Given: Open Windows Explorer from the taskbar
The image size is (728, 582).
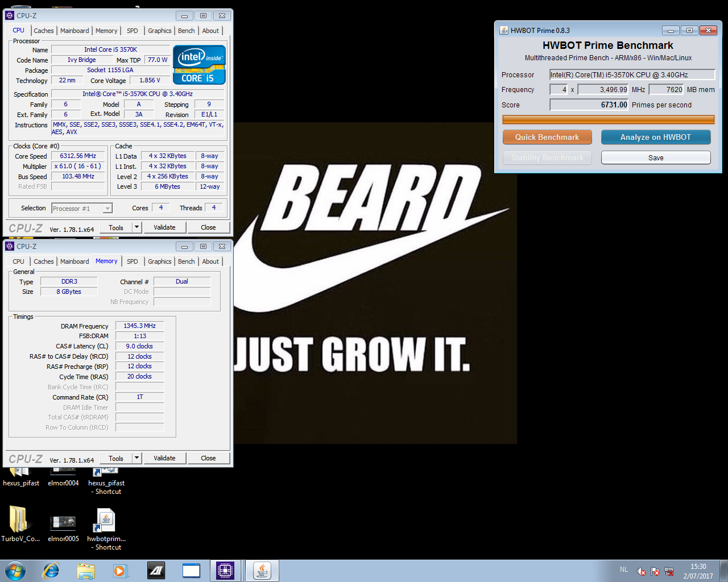Looking at the screenshot, I should point(86,571).
